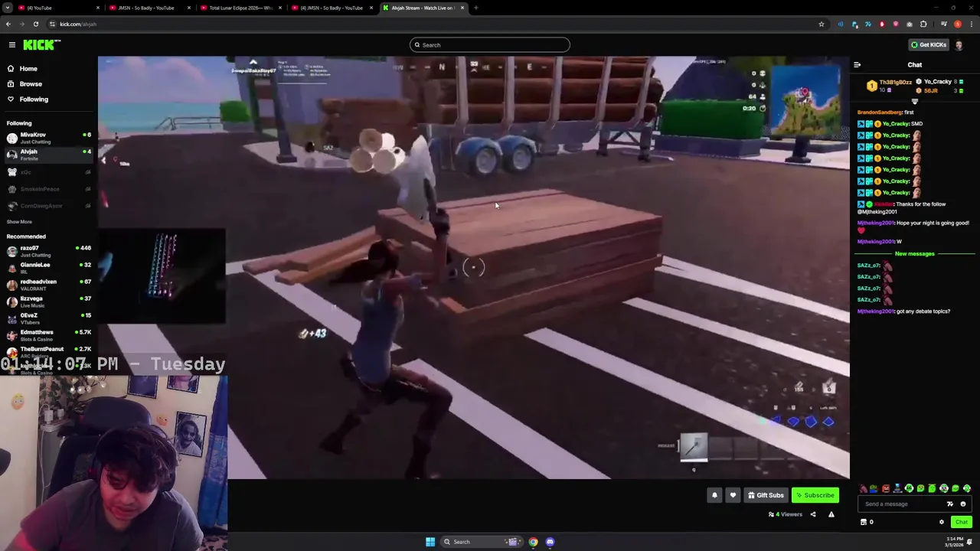Click the Subscribe button
Image resolution: width=980 pixels, height=551 pixels.
coord(815,495)
